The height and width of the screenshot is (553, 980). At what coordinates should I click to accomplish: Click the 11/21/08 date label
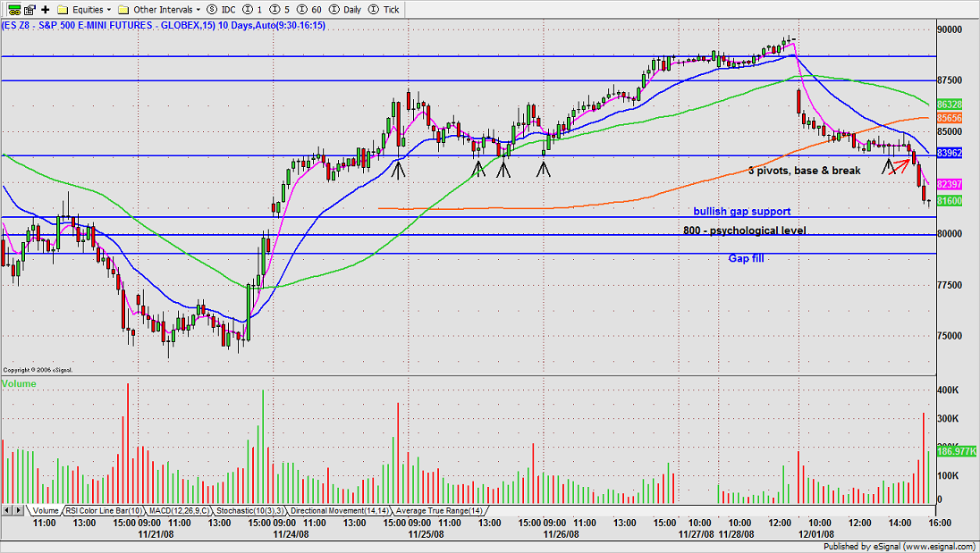156,534
